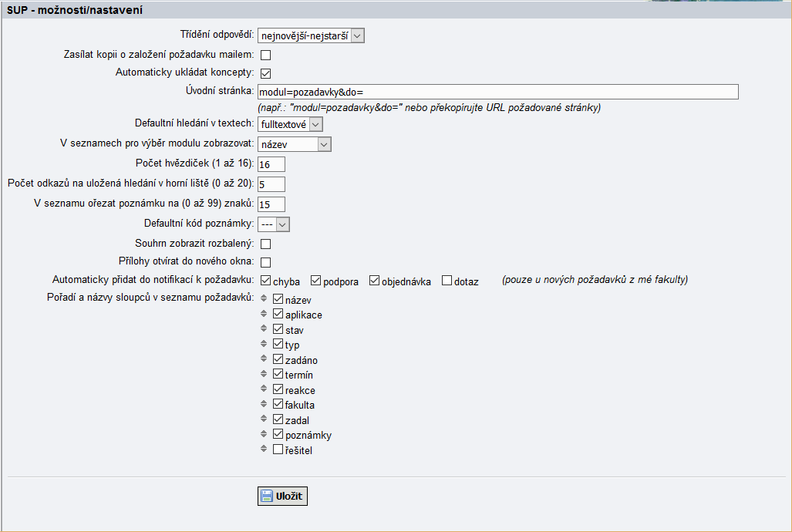Enable the řešitel column checkbox
Image resolution: width=792 pixels, height=532 pixels.
(278, 450)
